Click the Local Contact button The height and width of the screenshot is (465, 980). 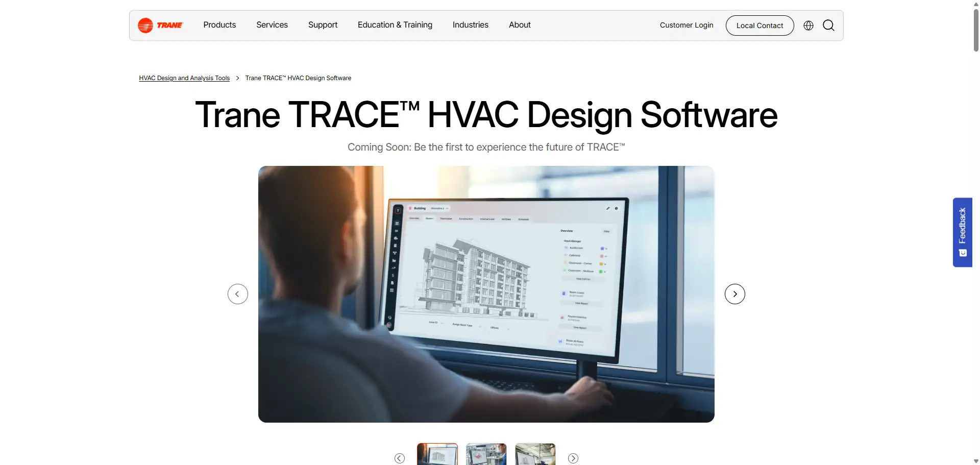759,26
